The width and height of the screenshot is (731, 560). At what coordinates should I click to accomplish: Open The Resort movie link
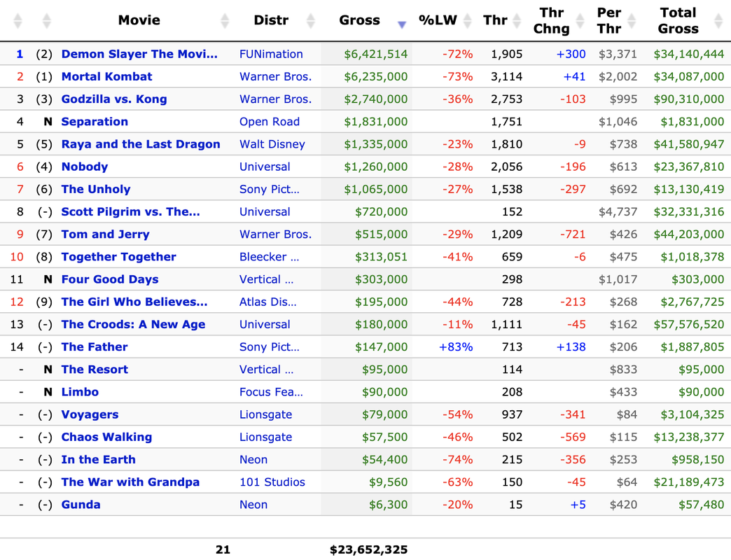95,369
